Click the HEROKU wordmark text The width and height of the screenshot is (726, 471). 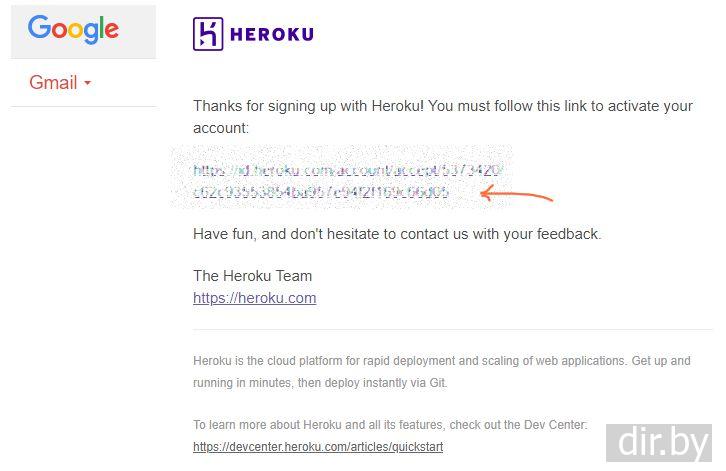(x=271, y=34)
